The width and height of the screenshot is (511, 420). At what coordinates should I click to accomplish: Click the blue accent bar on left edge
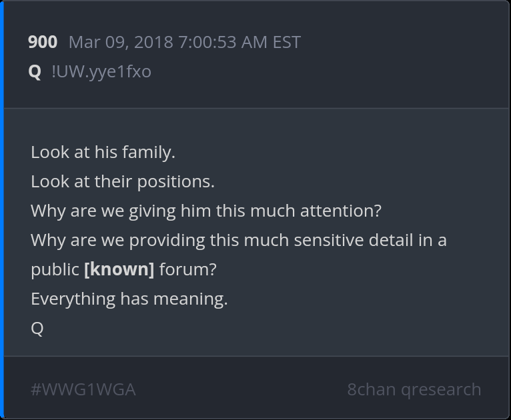click(2, 210)
